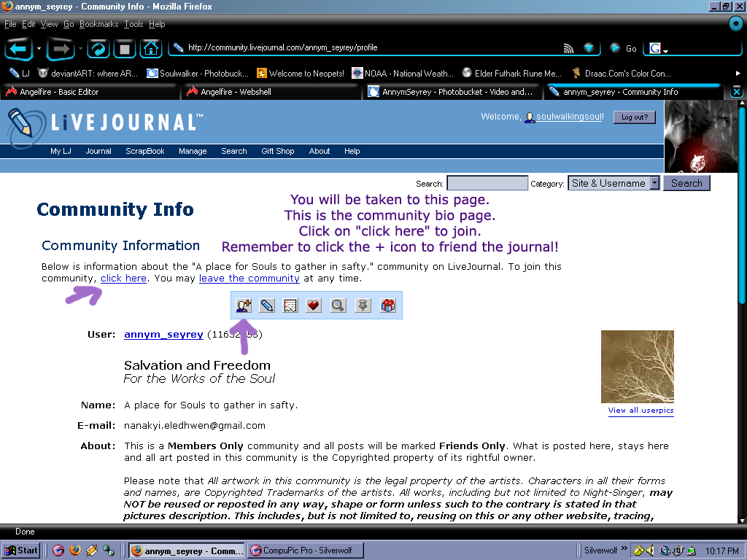
Task: Click the tree userpic thumbnail
Action: pyautogui.click(x=638, y=367)
